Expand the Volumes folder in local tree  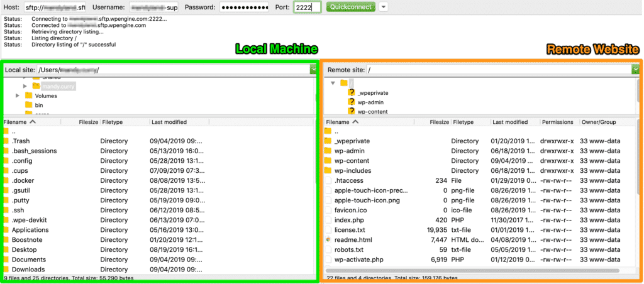[18, 96]
